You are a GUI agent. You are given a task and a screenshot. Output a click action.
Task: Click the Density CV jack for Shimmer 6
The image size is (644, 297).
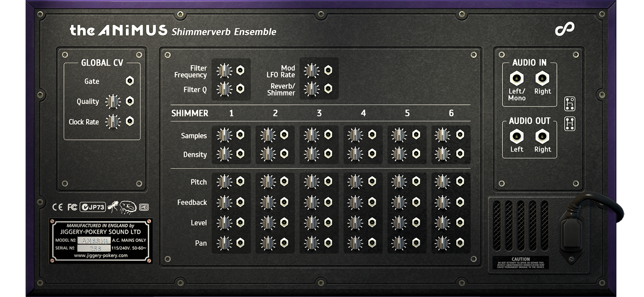[x=460, y=153]
